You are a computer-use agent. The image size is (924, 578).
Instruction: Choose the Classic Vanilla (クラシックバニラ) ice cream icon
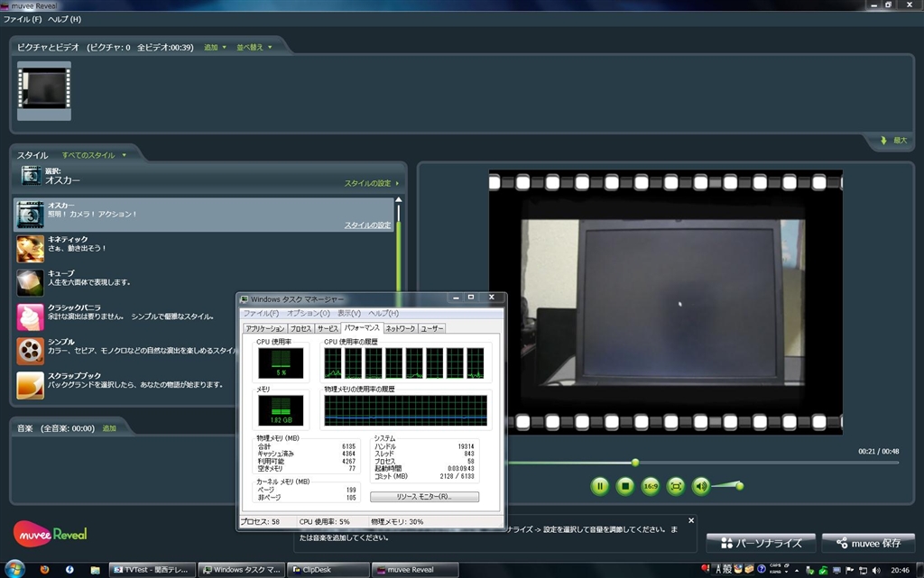(30, 317)
